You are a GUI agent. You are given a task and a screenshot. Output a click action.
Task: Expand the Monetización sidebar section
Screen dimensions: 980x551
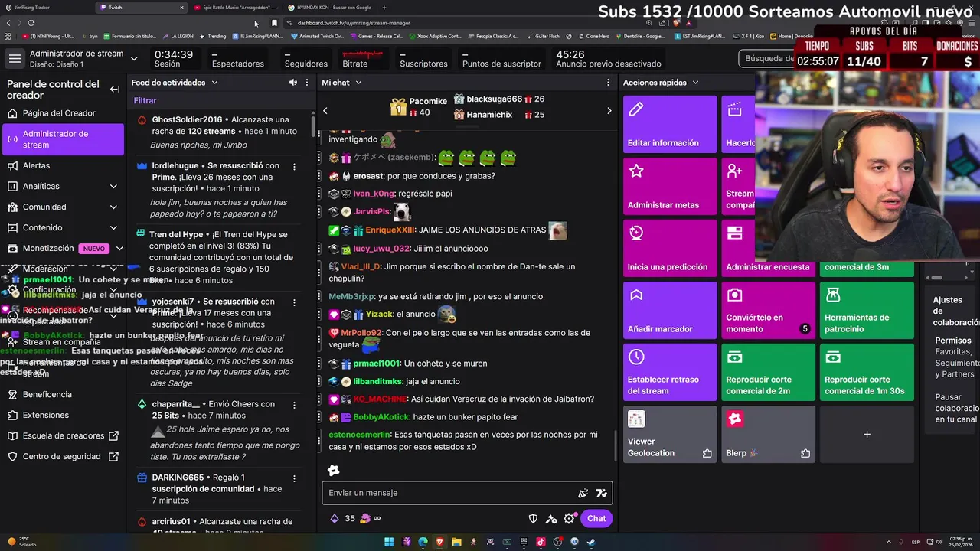119,248
